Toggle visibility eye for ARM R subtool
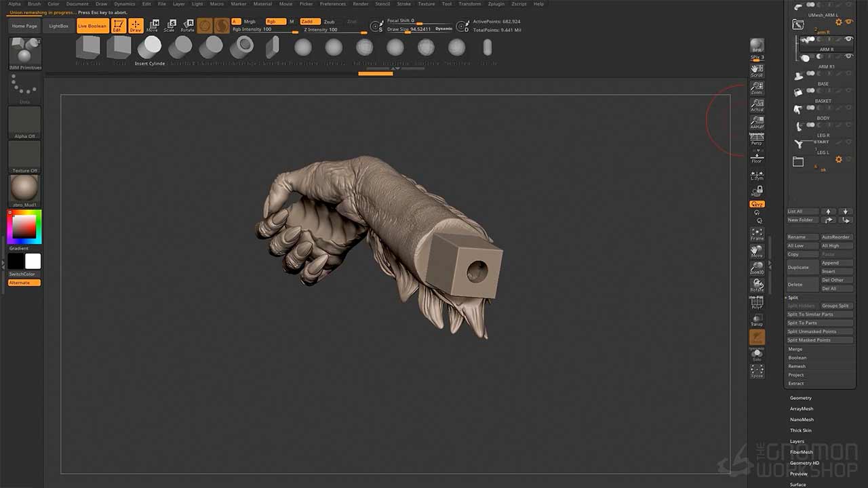 pos(848,40)
